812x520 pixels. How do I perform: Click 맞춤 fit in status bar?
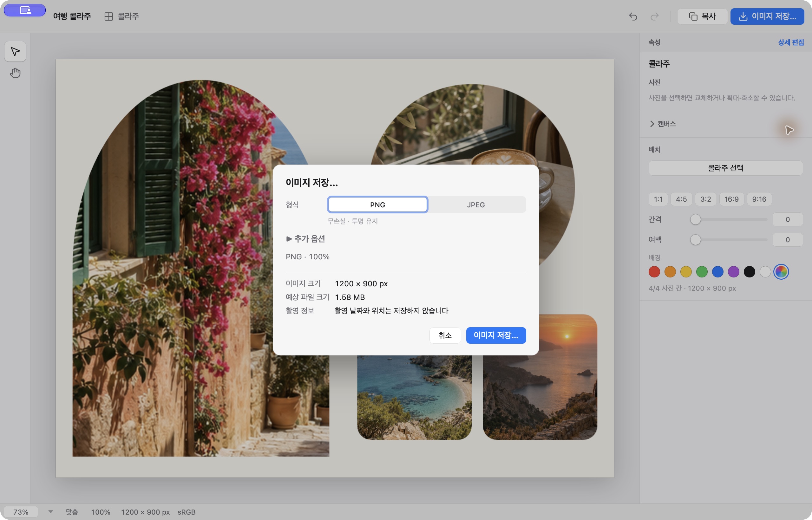tap(72, 512)
